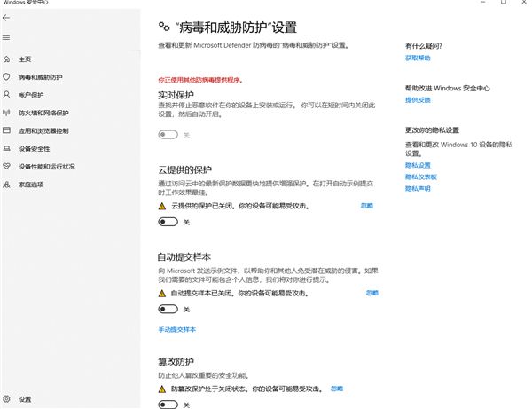This screenshot has width=532, height=409.
Task: Open the 防火墙和网络保护 icon
Action: pyautogui.click(x=7, y=113)
